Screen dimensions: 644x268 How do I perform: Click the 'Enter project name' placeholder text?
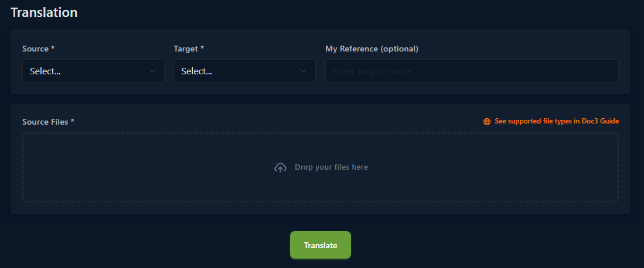click(372, 71)
